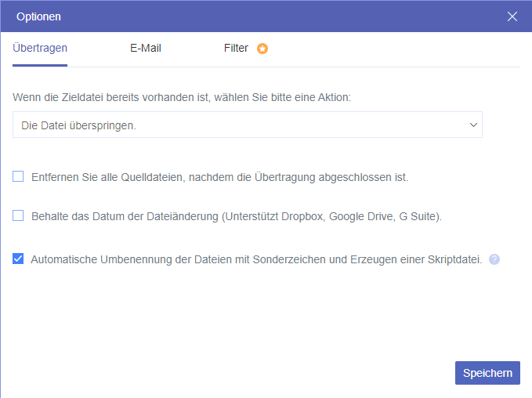
Task: Open the target file action dropdown
Action: click(247, 125)
